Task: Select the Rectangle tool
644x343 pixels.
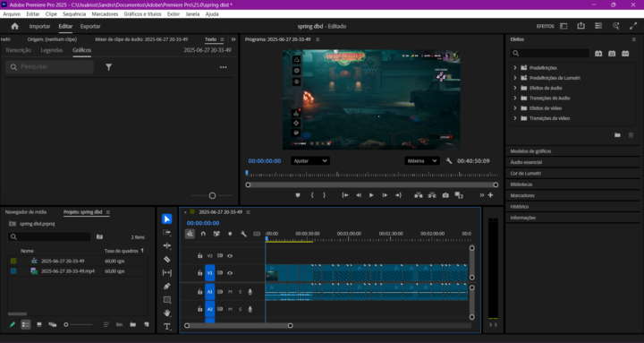Action: [x=166, y=300]
